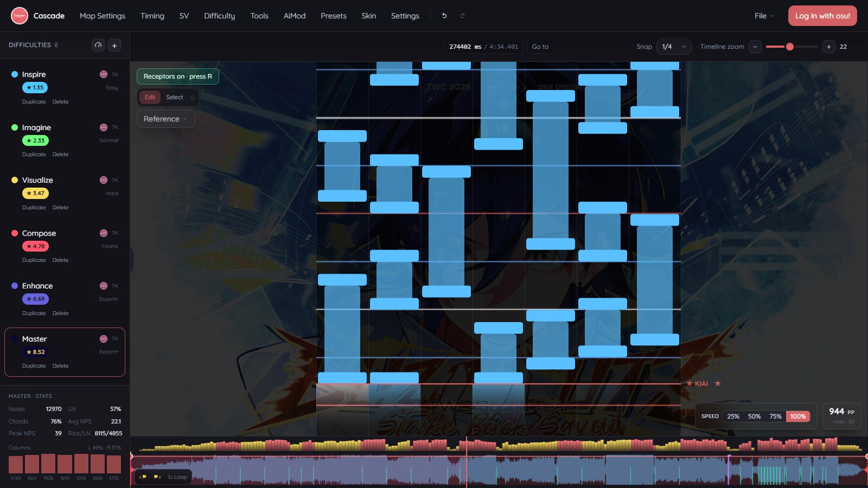The height and width of the screenshot is (488, 868).
Task: Open the Difficulty menu
Action: tap(220, 16)
